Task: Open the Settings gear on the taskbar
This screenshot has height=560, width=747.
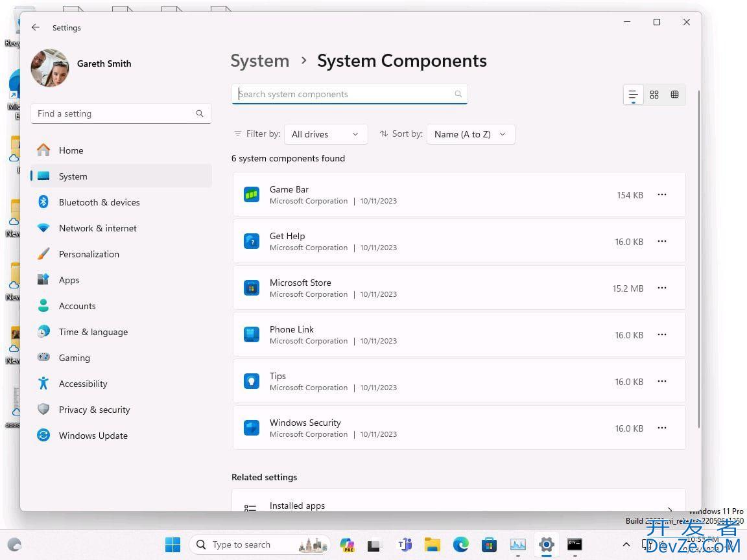Action: click(x=547, y=544)
